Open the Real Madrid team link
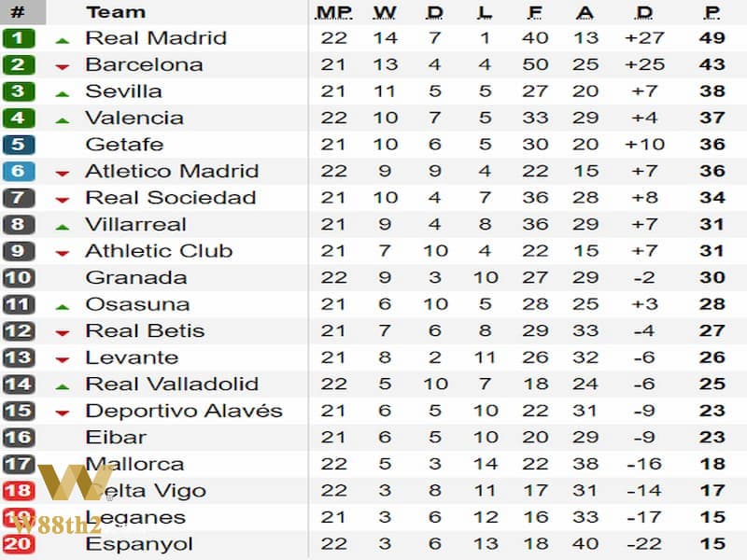Image resolution: width=747 pixels, height=560 pixels. point(156,38)
